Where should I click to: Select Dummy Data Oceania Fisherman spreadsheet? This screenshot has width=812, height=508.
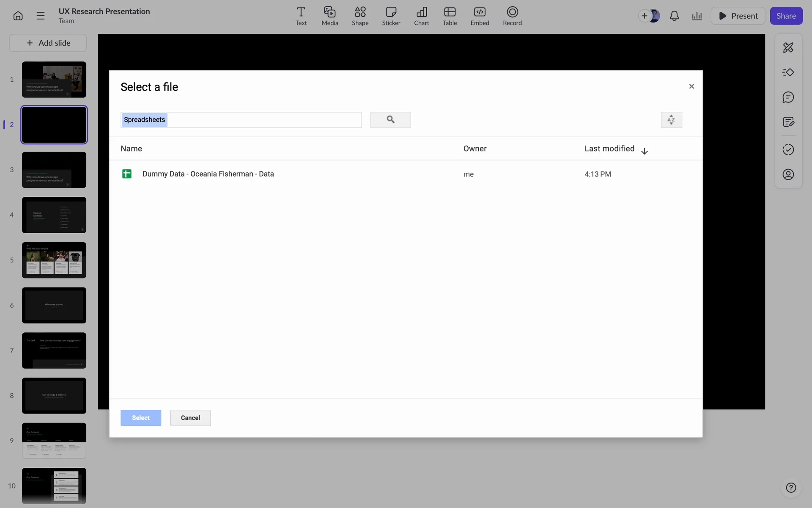pos(208,174)
